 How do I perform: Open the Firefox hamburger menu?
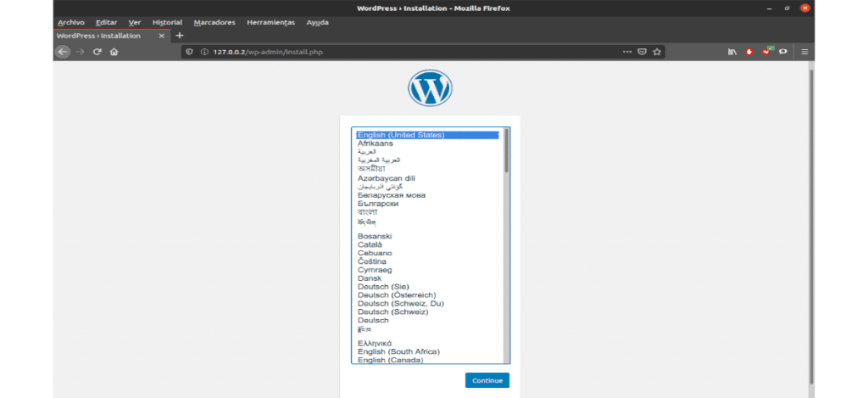[x=804, y=52]
